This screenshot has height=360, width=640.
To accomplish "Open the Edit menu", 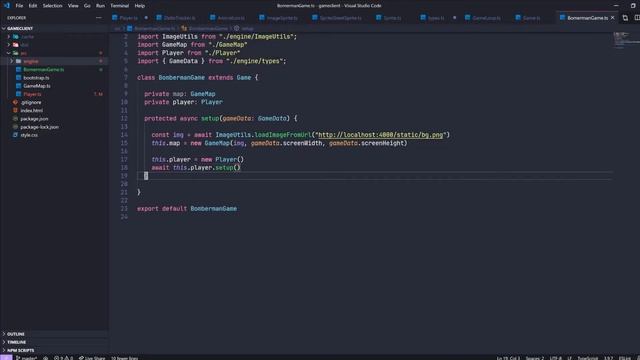I will point(33,6).
